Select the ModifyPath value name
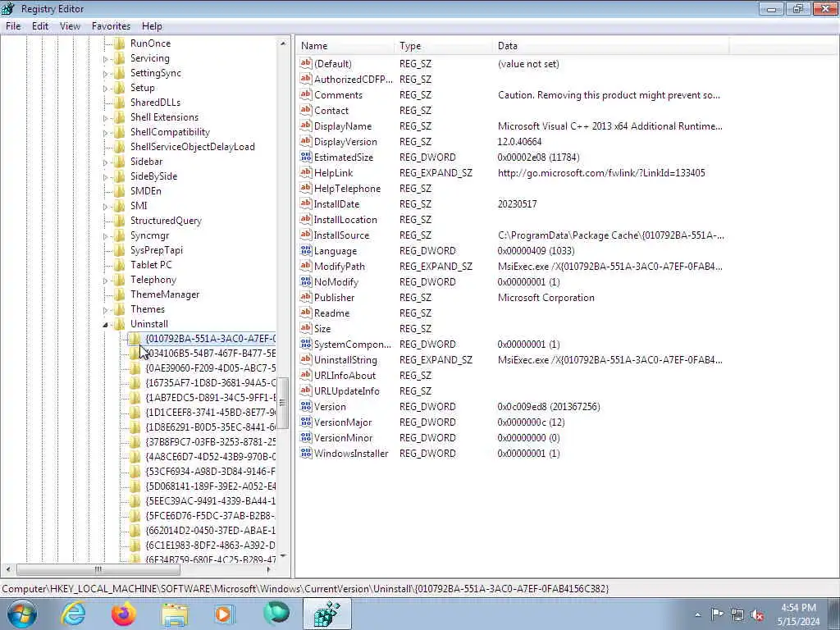 click(339, 266)
